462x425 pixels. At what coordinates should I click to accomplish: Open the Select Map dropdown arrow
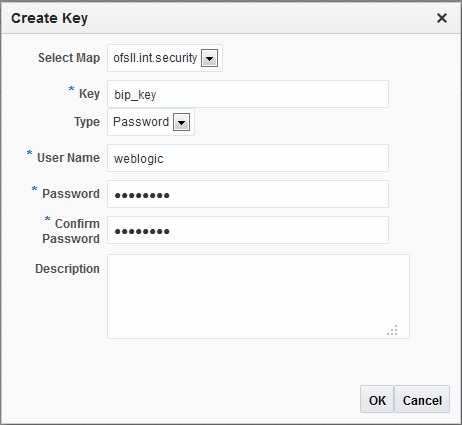209,58
